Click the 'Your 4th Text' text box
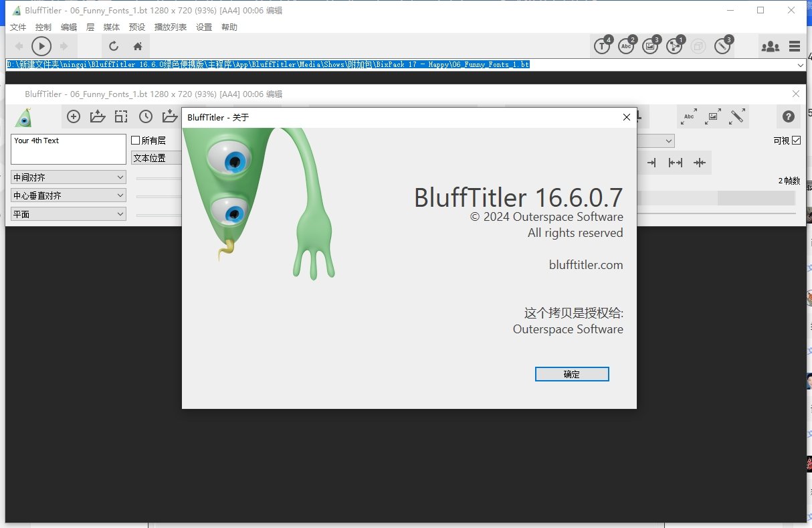Screen dimensions: 812x528 pos(68,149)
